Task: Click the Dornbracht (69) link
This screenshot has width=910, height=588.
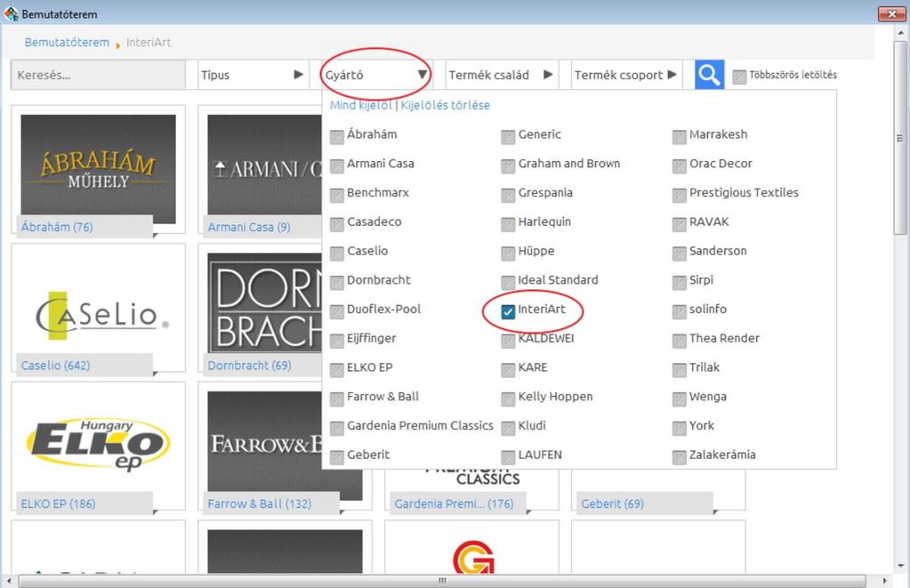Action: pyautogui.click(x=250, y=366)
